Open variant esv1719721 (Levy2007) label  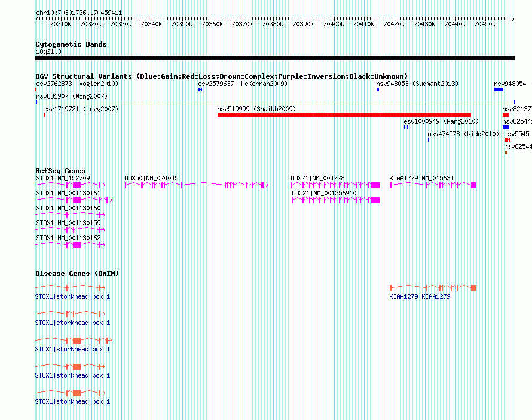[81, 109]
